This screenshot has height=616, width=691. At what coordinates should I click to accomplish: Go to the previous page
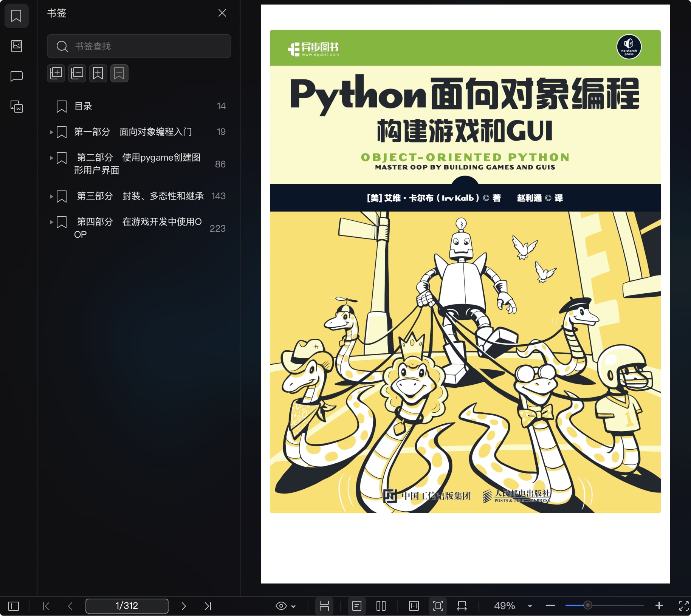click(70, 606)
